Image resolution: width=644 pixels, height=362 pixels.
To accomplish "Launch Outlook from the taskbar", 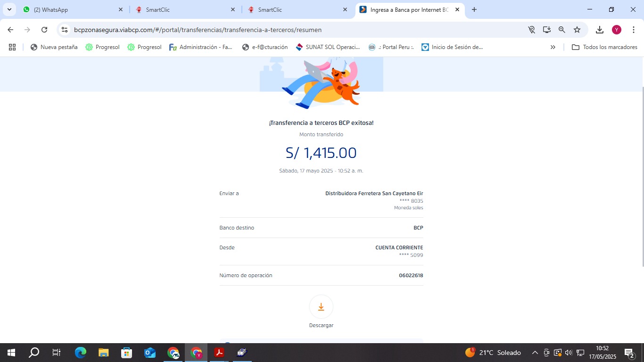I will pyautogui.click(x=150, y=353).
